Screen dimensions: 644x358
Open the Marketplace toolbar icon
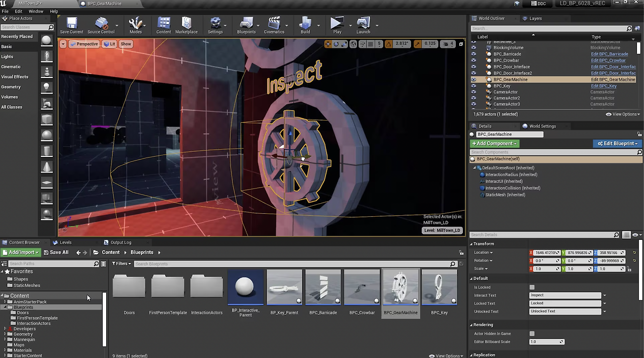pyautogui.click(x=186, y=24)
